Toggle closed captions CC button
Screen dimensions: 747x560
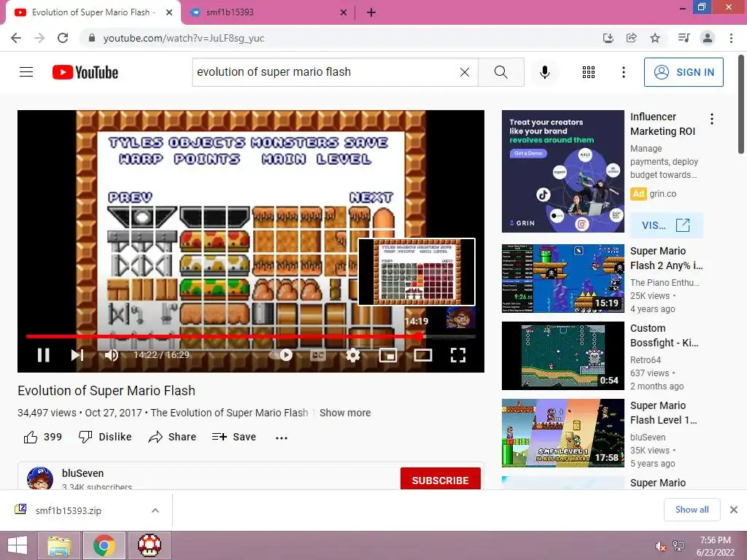tap(318, 355)
